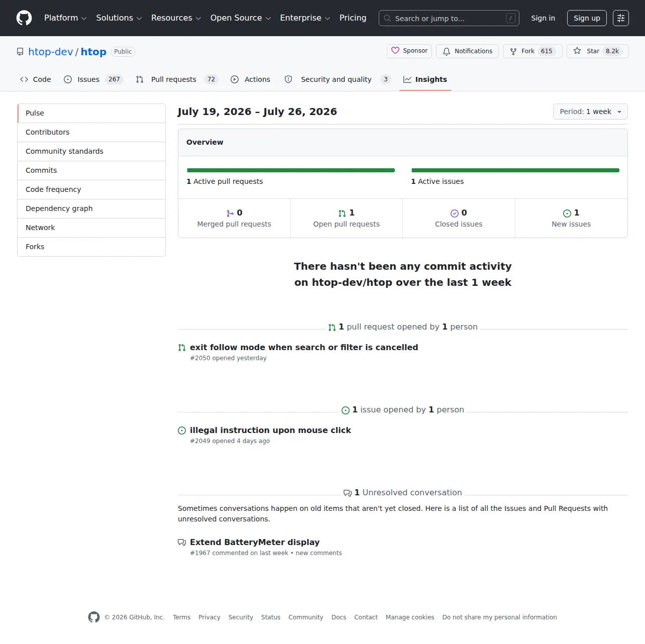The width and height of the screenshot is (645, 644).
Task: Click the Closed issues check icon
Action: [455, 213]
